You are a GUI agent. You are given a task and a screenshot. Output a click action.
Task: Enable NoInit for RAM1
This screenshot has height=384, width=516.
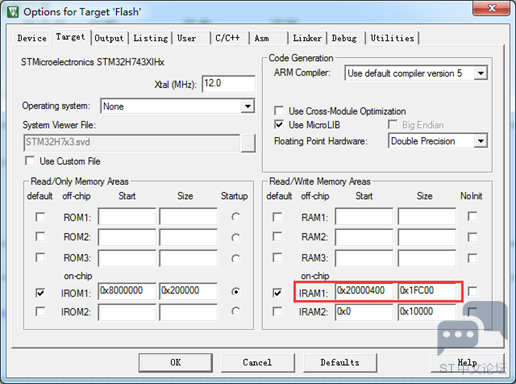pyautogui.click(x=472, y=216)
